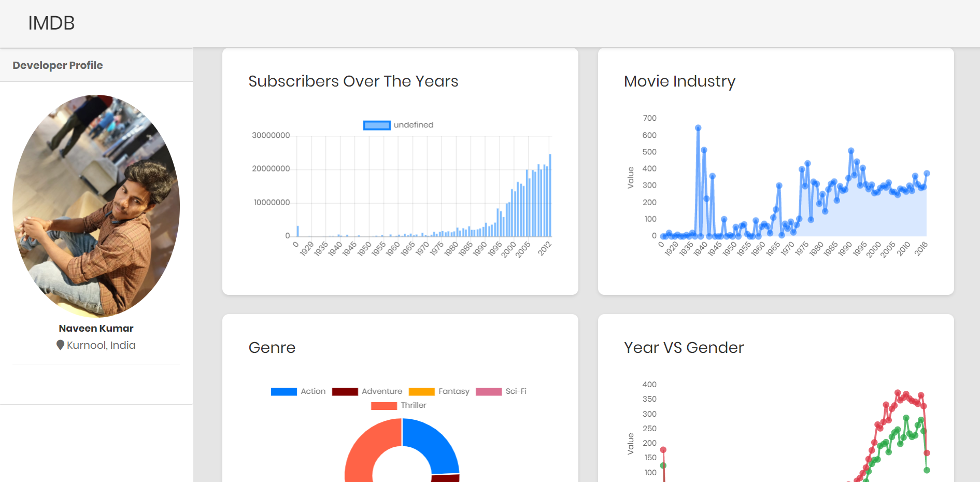Click the Kurnool, India location text
The height and width of the screenshot is (482, 980).
tap(101, 345)
